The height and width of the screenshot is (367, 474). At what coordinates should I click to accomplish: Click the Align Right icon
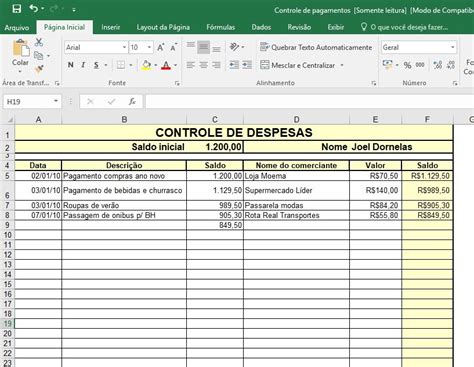tap(216, 65)
